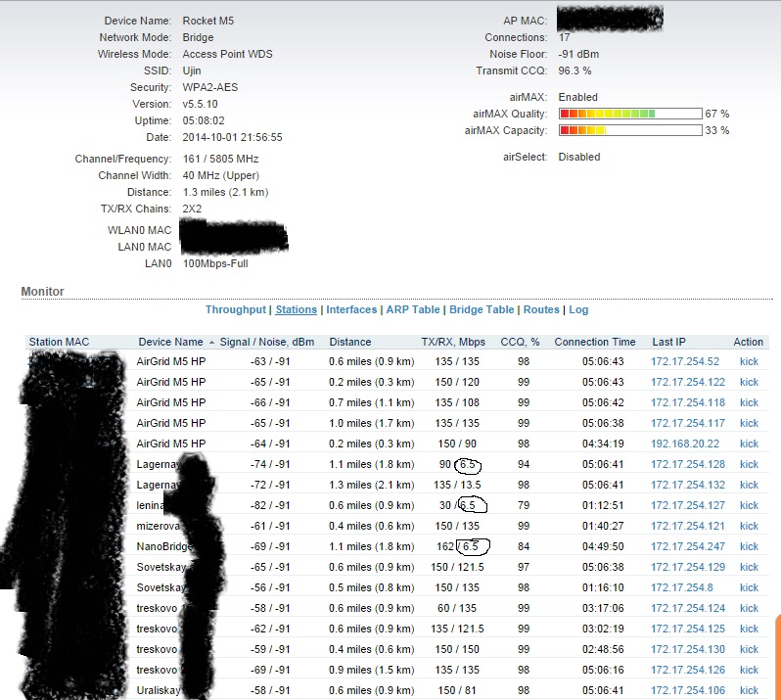
Task: Kick the station at 172.17.254.128
Action: (749, 464)
